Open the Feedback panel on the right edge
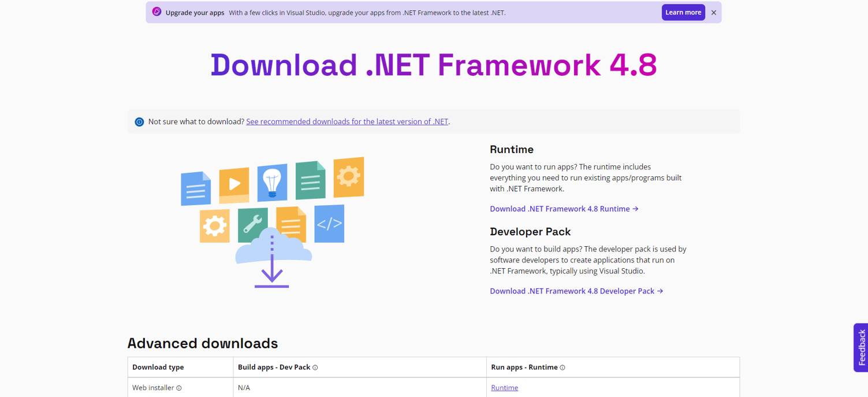This screenshot has height=397, width=868. click(862, 347)
